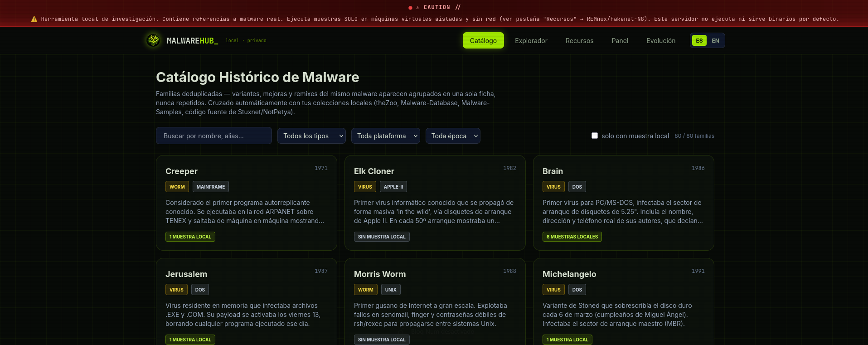Open the 'Toda plataforma' dropdown
The width and height of the screenshot is (868, 345).
pyautogui.click(x=386, y=136)
